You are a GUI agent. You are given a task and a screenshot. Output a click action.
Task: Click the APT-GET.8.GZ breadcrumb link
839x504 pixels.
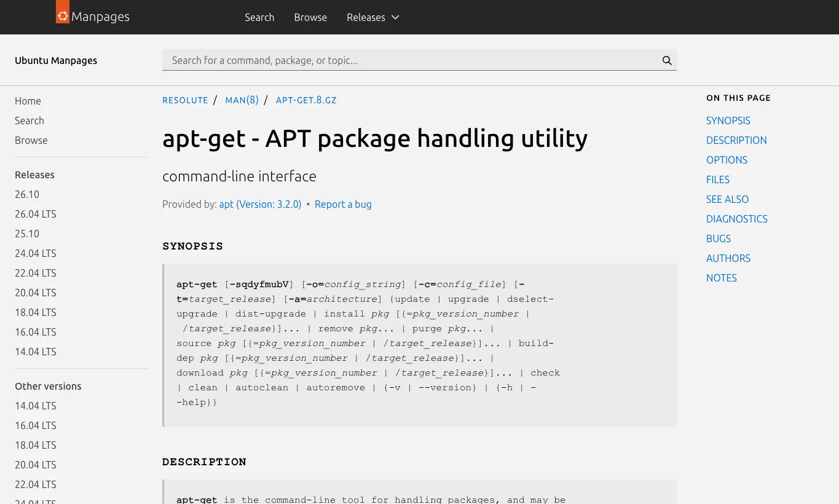306,100
